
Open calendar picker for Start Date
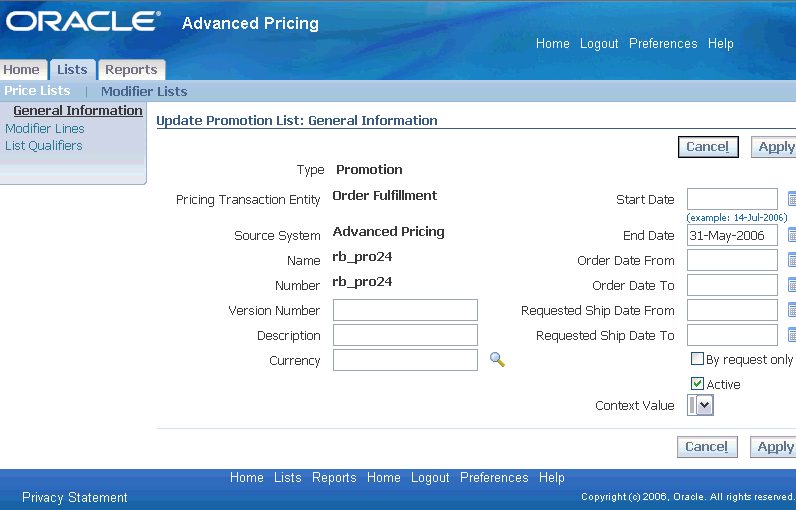pyautogui.click(x=792, y=199)
